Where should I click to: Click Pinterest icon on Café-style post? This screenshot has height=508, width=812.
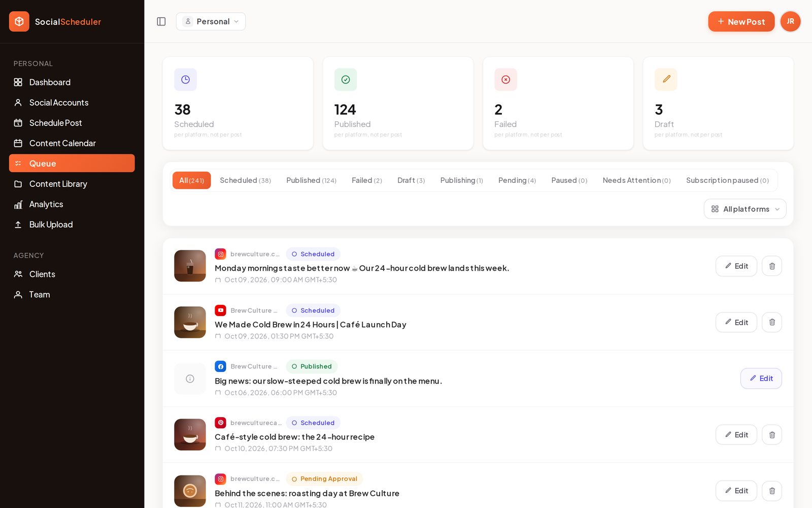[220, 423]
